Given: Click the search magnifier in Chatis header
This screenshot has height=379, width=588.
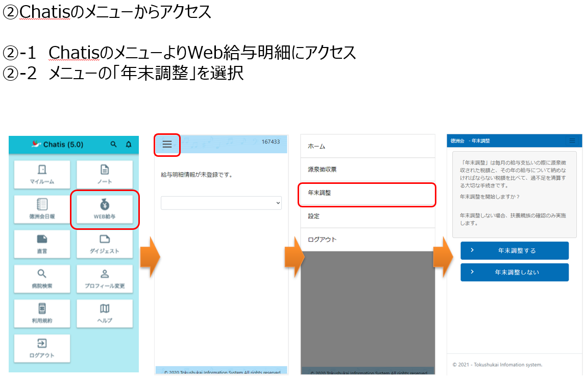Looking at the screenshot, I should click(114, 144).
